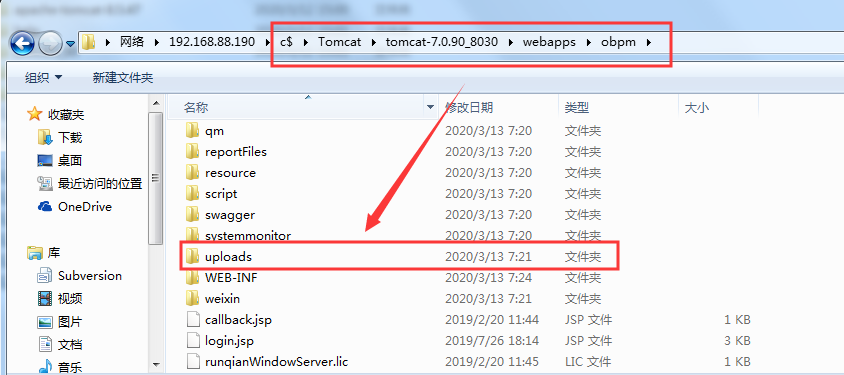Click the navigation pane scrollbar thumb
This screenshot has width=844, height=375.
click(x=157, y=178)
